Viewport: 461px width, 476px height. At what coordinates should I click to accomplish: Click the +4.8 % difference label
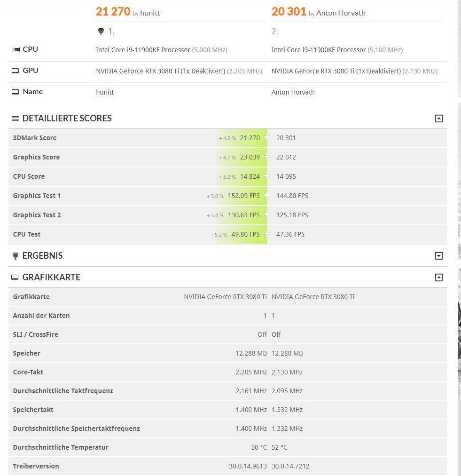tap(227, 138)
